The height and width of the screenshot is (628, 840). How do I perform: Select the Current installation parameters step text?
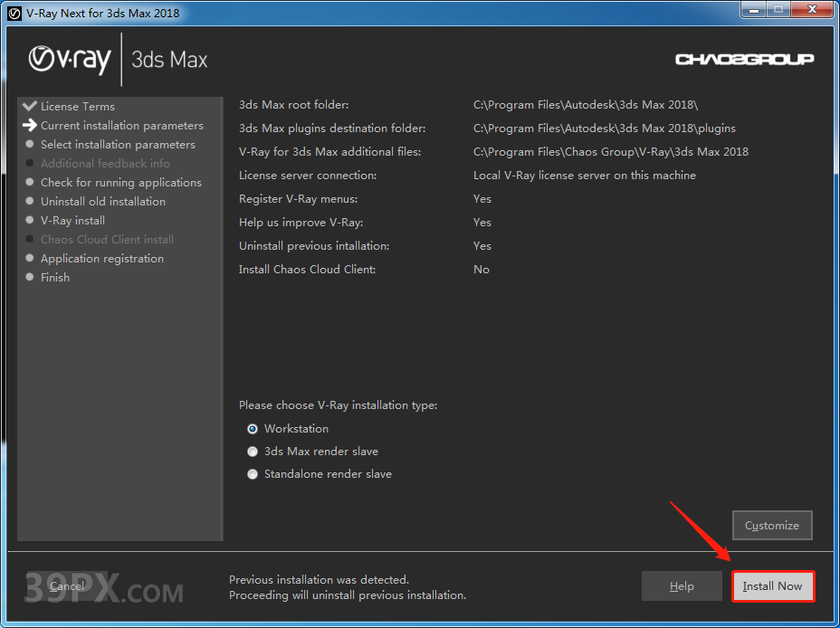pyautogui.click(x=122, y=126)
